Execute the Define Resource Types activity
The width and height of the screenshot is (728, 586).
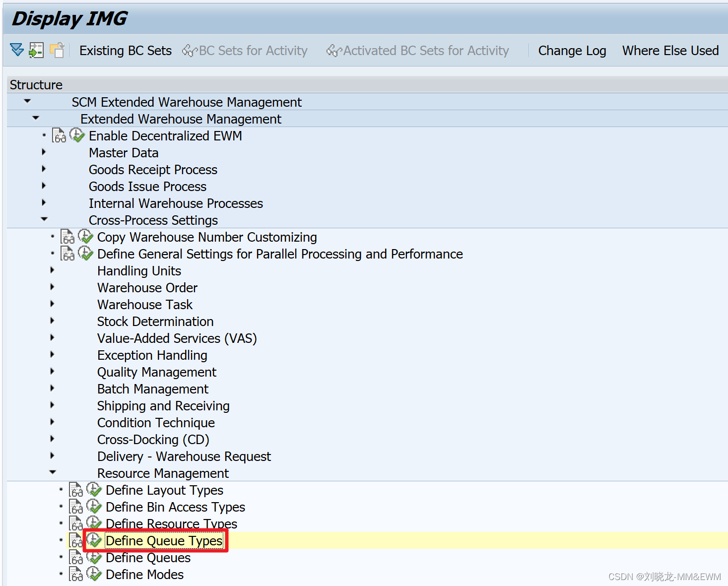(x=95, y=523)
